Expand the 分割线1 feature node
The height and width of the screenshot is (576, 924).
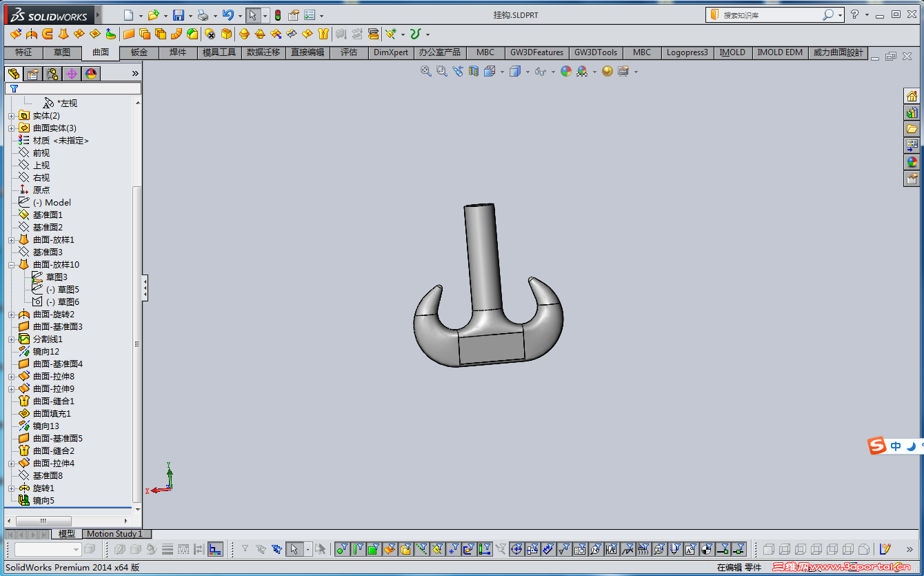tap(12, 339)
